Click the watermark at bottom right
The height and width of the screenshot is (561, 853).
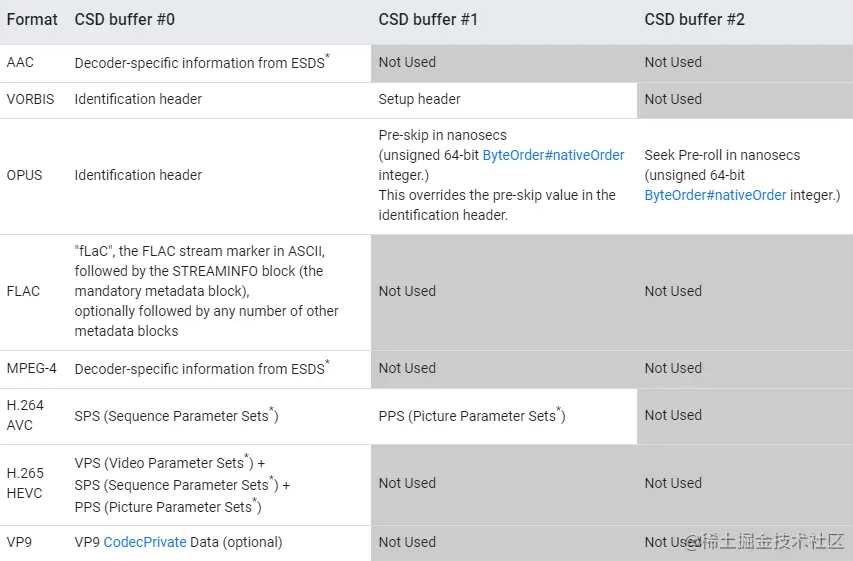point(764,541)
